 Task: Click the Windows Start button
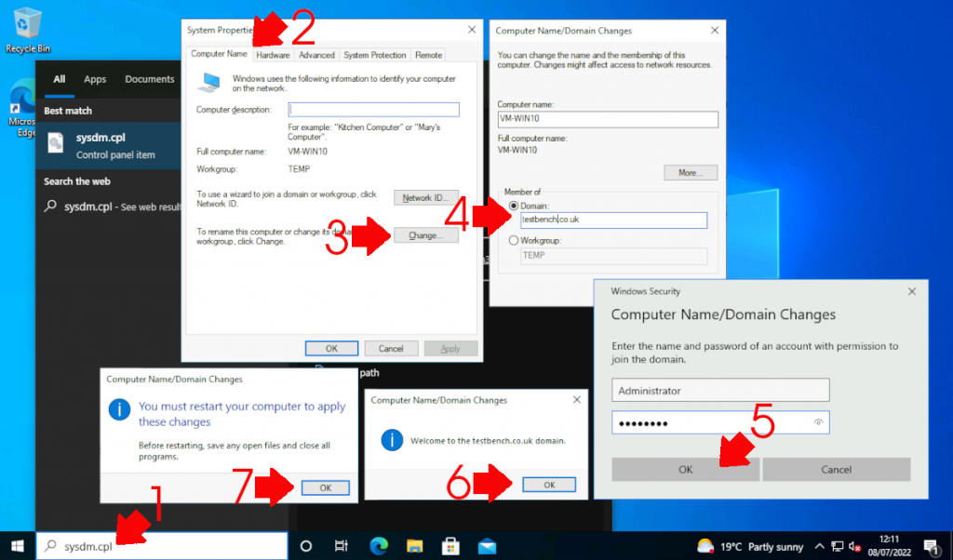point(17,546)
